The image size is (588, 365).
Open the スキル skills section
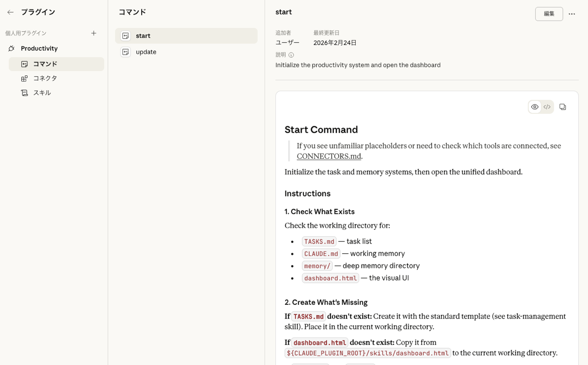[42, 93]
